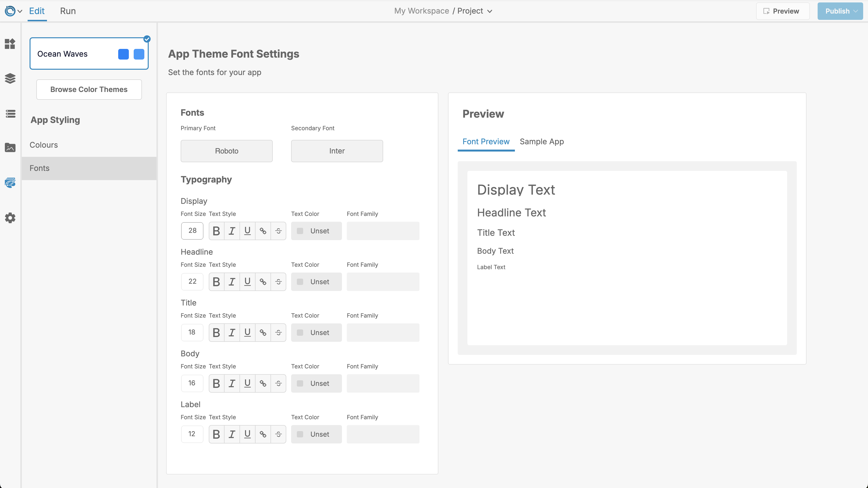The height and width of the screenshot is (488, 868).
Task: Click link style icon in Display row
Action: [263, 231]
